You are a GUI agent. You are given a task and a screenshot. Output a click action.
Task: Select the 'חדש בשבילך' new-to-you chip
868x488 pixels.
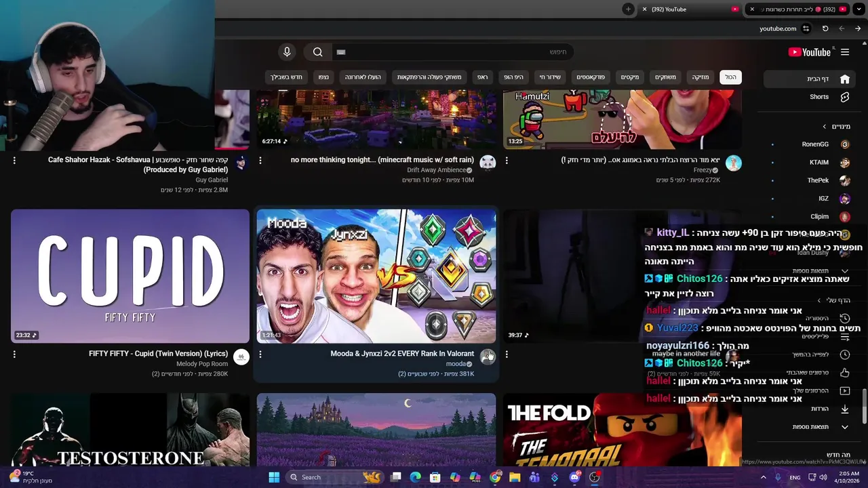(x=287, y=77)
